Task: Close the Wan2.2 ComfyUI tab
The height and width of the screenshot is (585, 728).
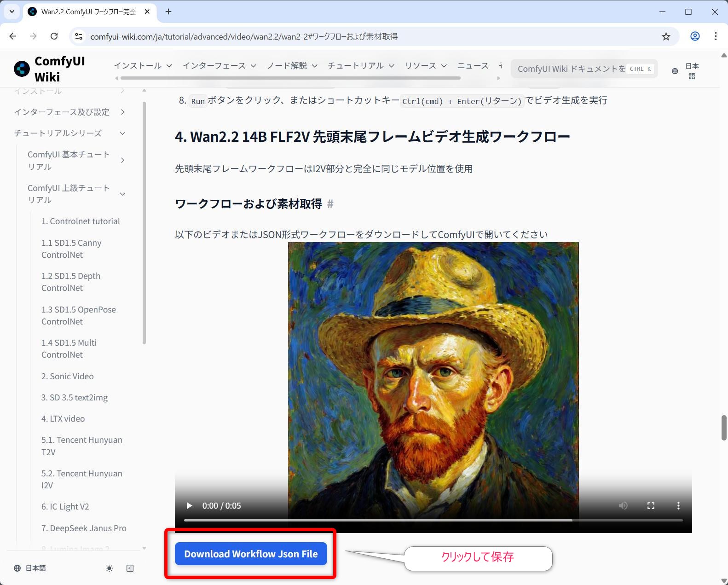Action: (x=147, y=12)
